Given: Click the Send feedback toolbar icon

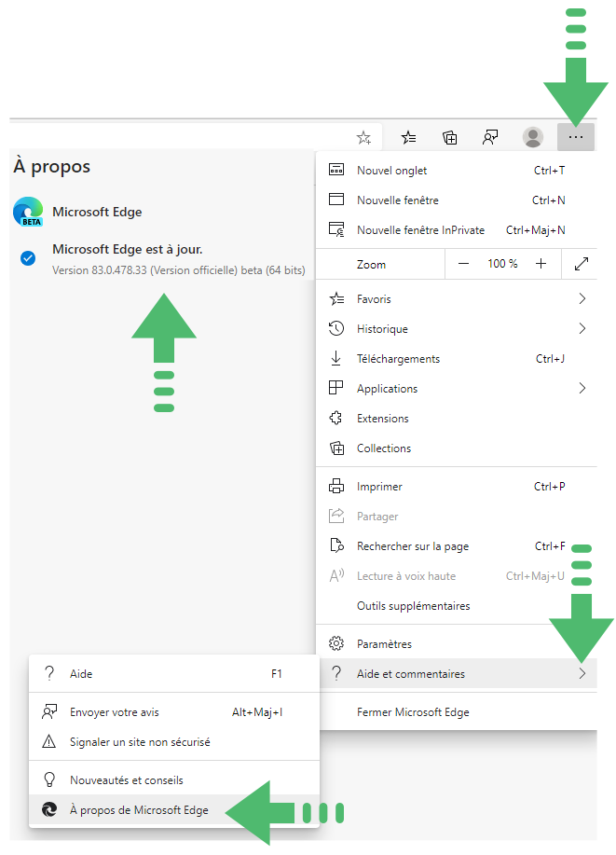Looking at the screenshot, I should pyautogui.click(x=490, y=137).
